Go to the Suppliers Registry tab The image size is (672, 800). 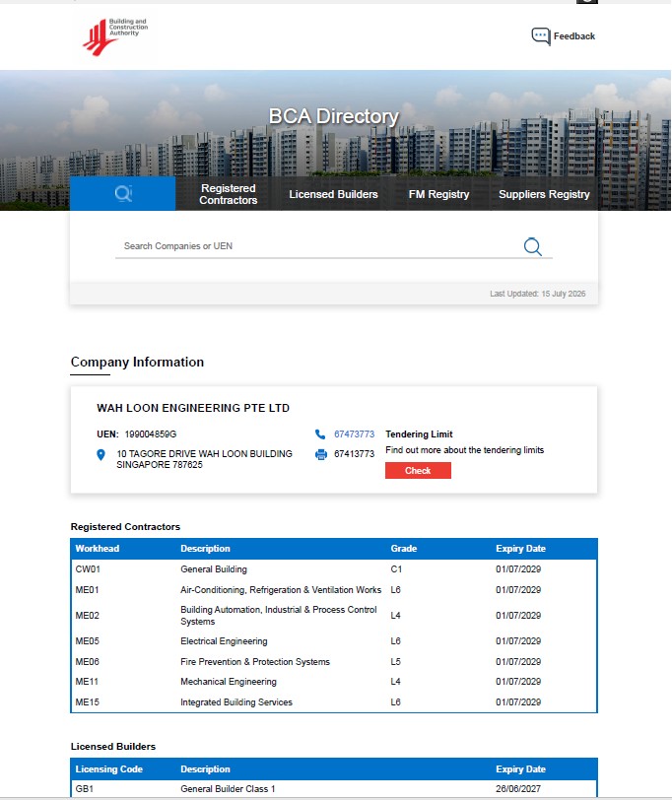click(x=544, y=194)
